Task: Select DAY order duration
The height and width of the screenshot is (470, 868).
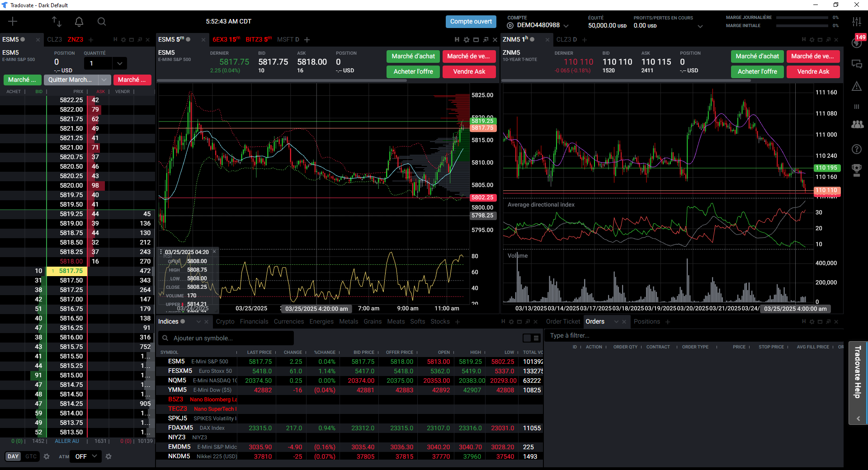Action: (13, 456)
